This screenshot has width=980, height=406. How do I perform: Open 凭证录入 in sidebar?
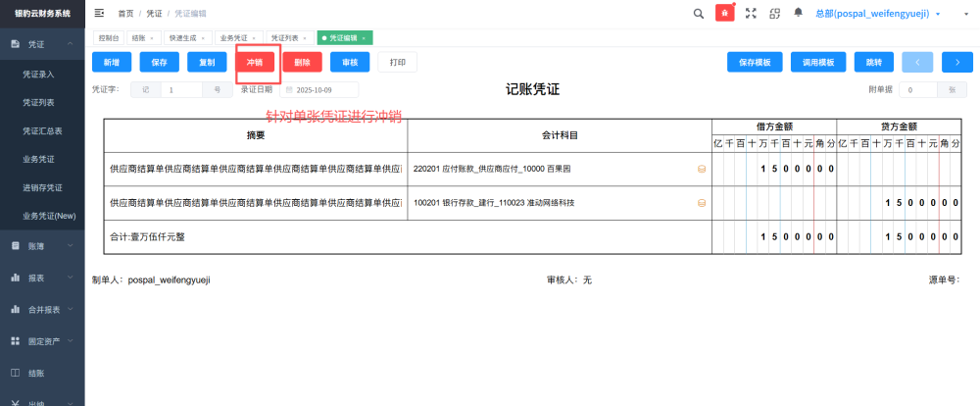[42, 75]
